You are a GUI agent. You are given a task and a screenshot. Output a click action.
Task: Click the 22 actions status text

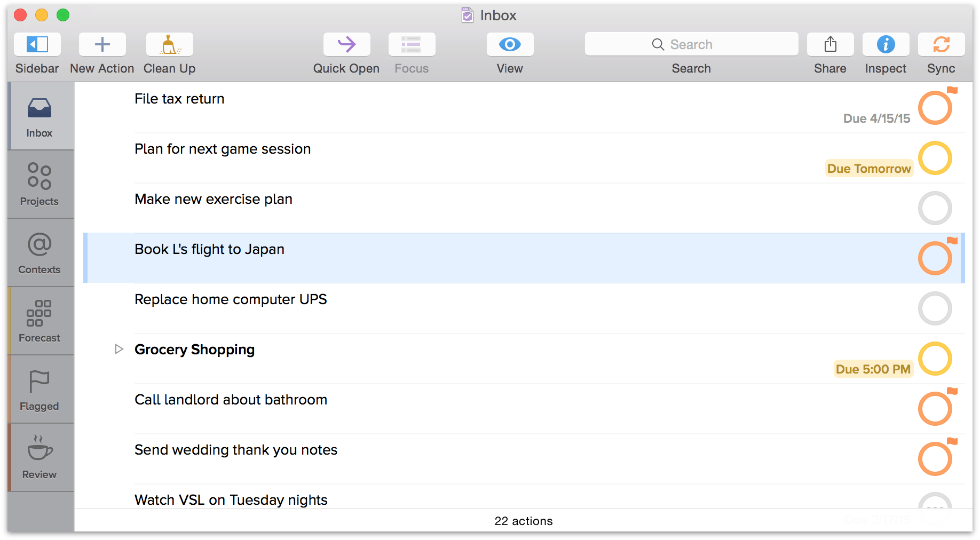[524, 521]
